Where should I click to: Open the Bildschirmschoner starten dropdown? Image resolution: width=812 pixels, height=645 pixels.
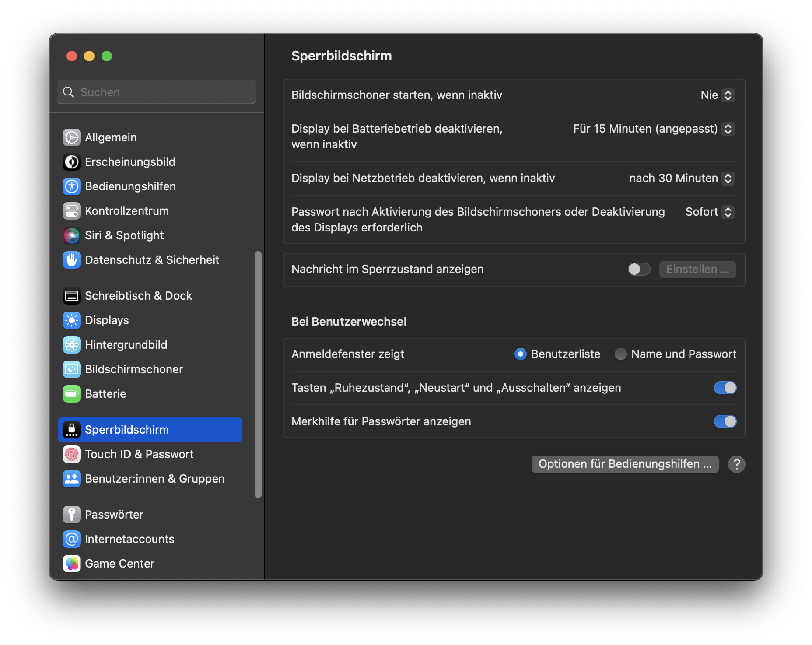point(717,95)
